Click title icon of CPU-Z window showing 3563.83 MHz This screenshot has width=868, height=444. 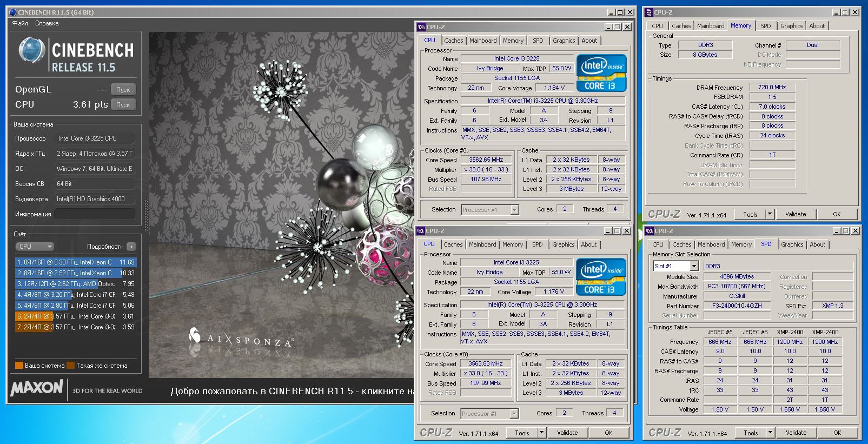pyautogui.click(x=421, y=230)
